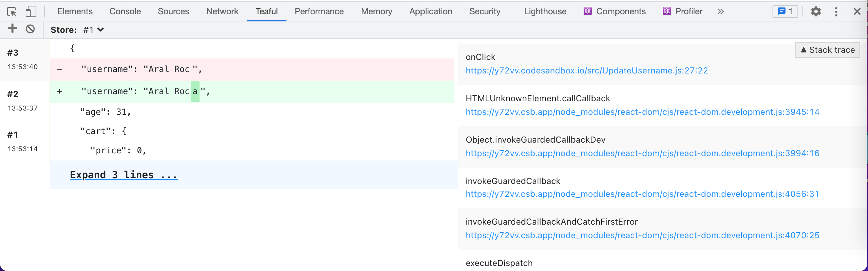Switch to the Elements tab

click(75, 11)
